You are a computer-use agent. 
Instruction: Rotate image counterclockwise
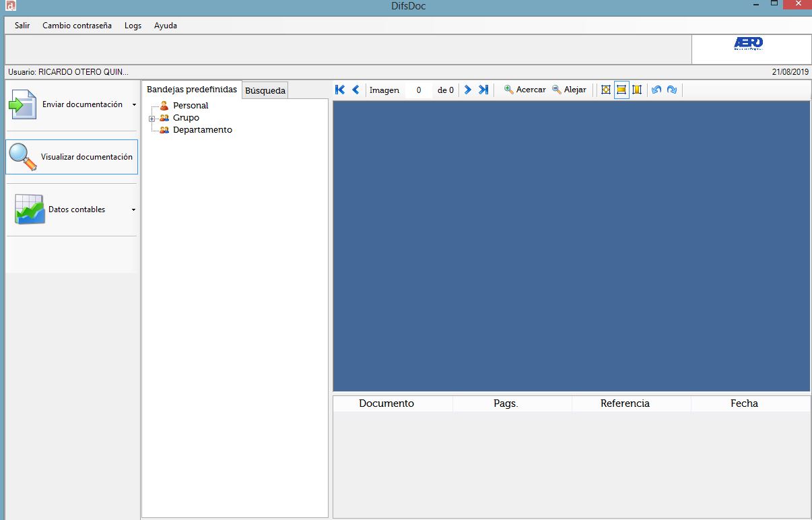[656, 90]
